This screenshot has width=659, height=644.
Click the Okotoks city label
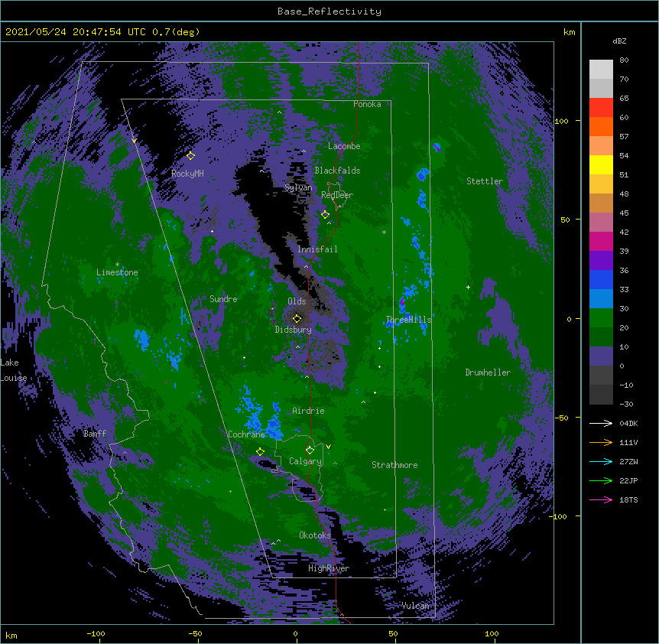(315, 535)
